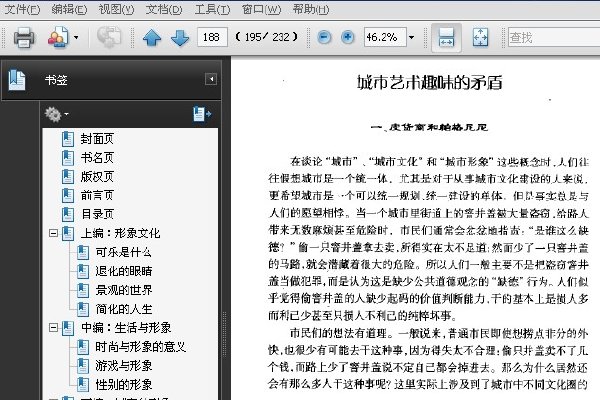Click the zoom percentage field 46.2%
Screen dimensions: 600x400
pyautogui.click(x=385, y=37)
